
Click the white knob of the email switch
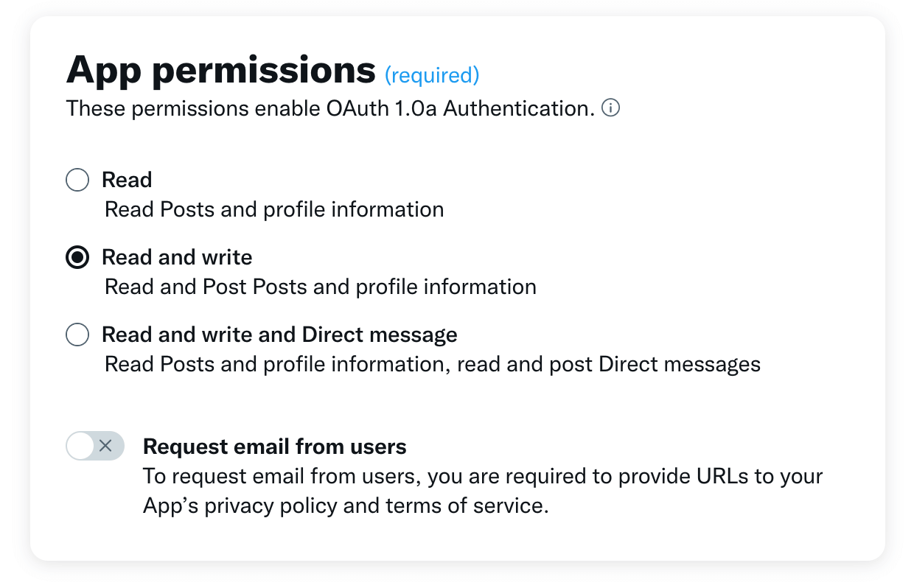coord(82,446)
